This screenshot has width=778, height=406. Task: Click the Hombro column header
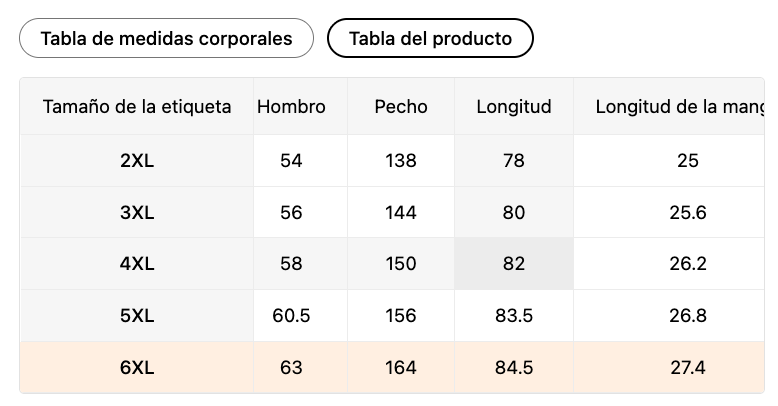pos(291,106)
